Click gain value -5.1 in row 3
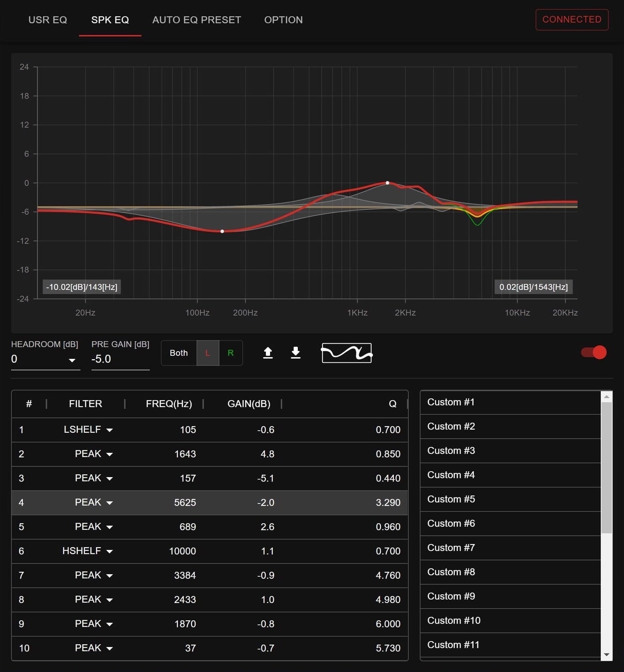 266,479
